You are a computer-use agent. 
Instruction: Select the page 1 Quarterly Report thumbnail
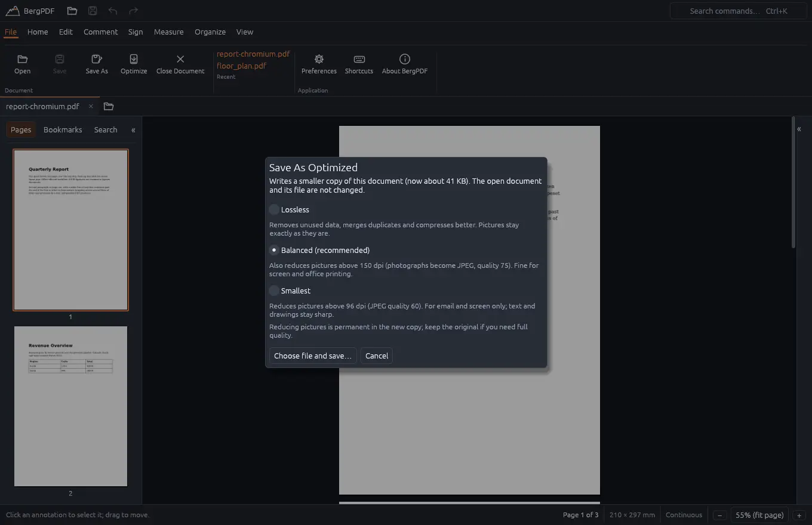point(70,230)
